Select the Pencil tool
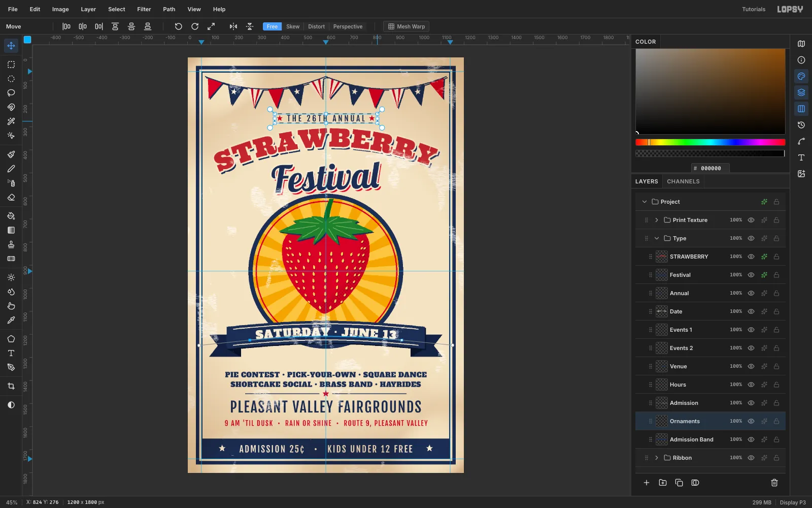812x508 pixels. [x=11, y=169]
